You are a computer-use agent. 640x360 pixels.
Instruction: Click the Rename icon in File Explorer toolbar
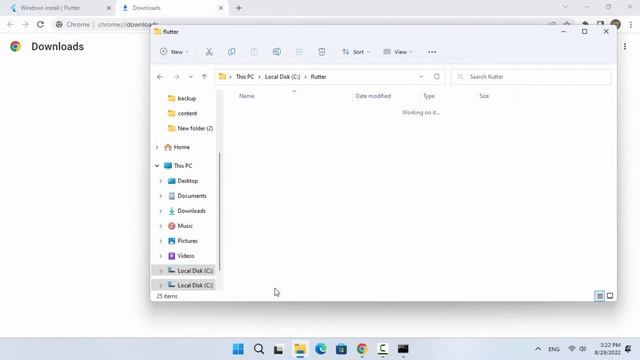[x=277, y=52]
